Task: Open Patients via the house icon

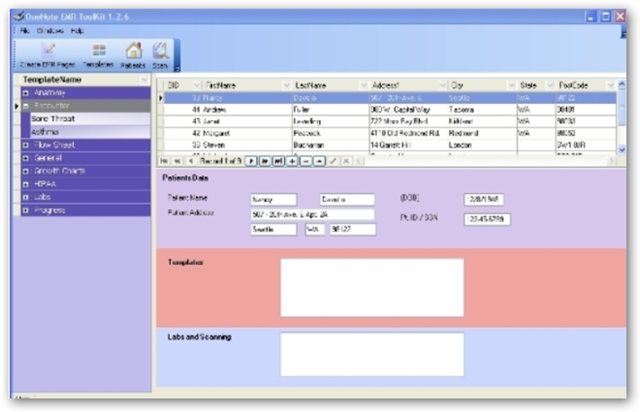Action: point(133,53)
